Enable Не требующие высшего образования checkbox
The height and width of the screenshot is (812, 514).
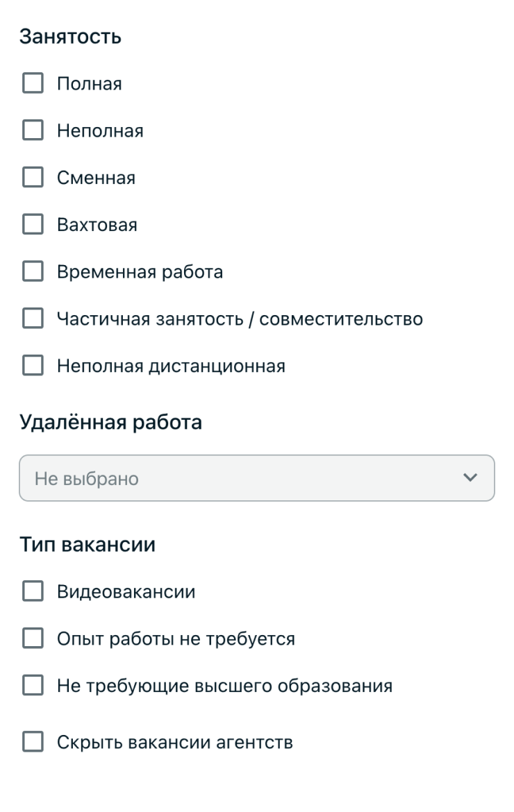tap(33, 685)
